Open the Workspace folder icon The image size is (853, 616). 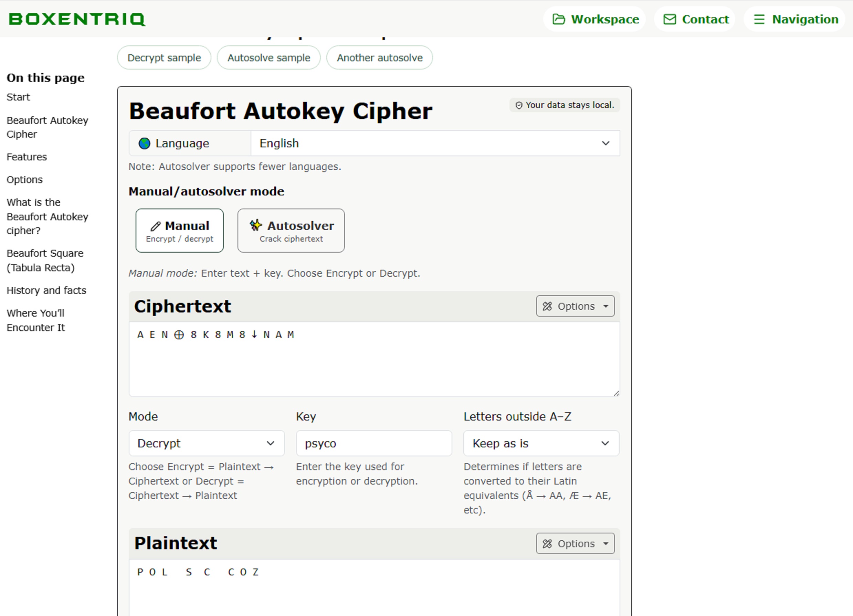point(558,19)
